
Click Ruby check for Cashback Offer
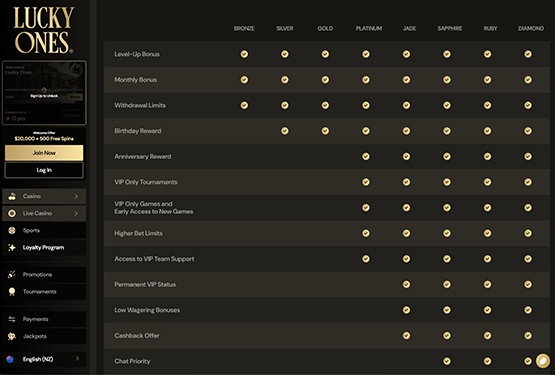point(487,335)
